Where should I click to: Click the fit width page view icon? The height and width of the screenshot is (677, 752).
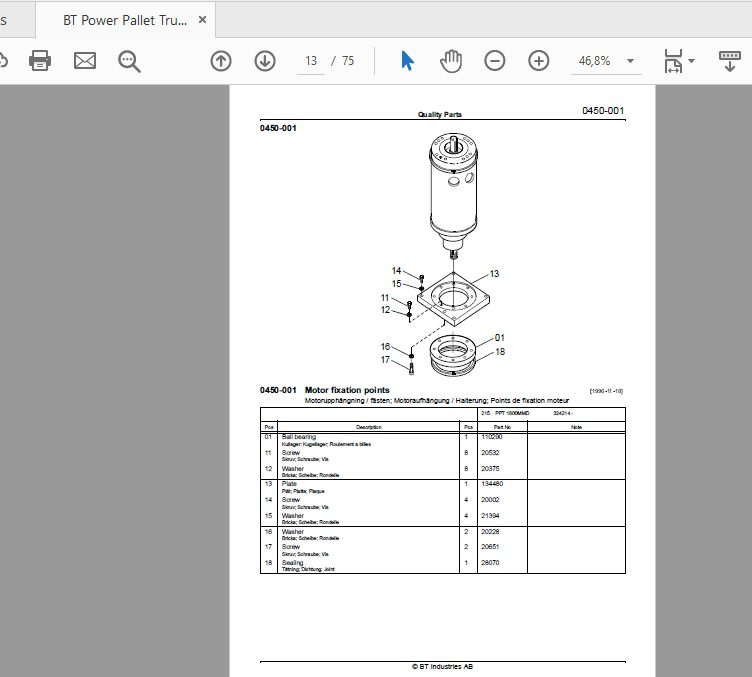pyautogui.click(x=673, y=61)
